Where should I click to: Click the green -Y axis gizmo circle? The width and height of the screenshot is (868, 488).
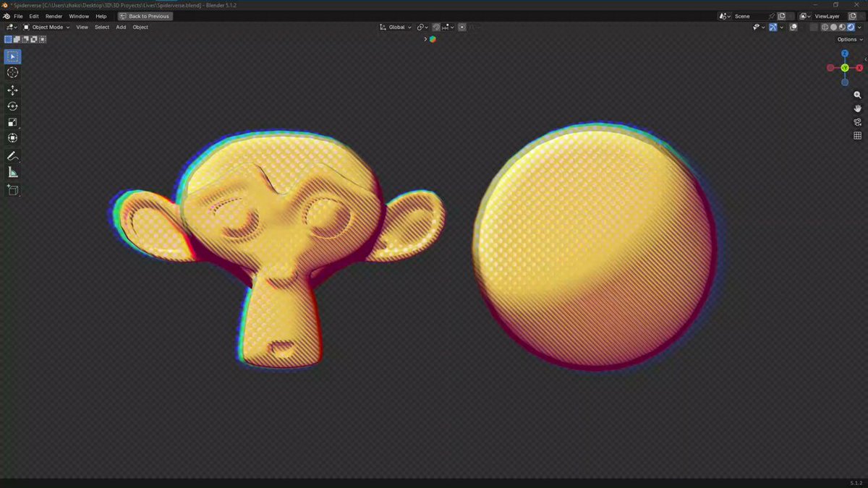pyautogui.click(x=845, y=68)
